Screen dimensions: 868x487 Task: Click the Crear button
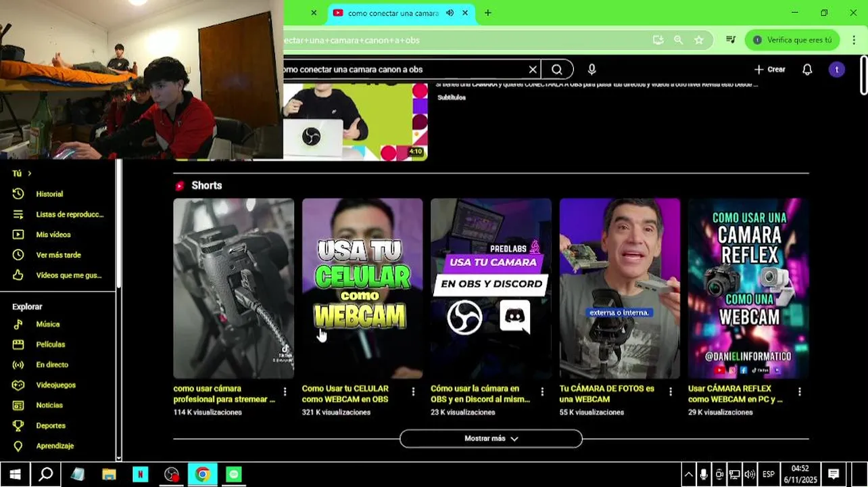click(769, 70)
